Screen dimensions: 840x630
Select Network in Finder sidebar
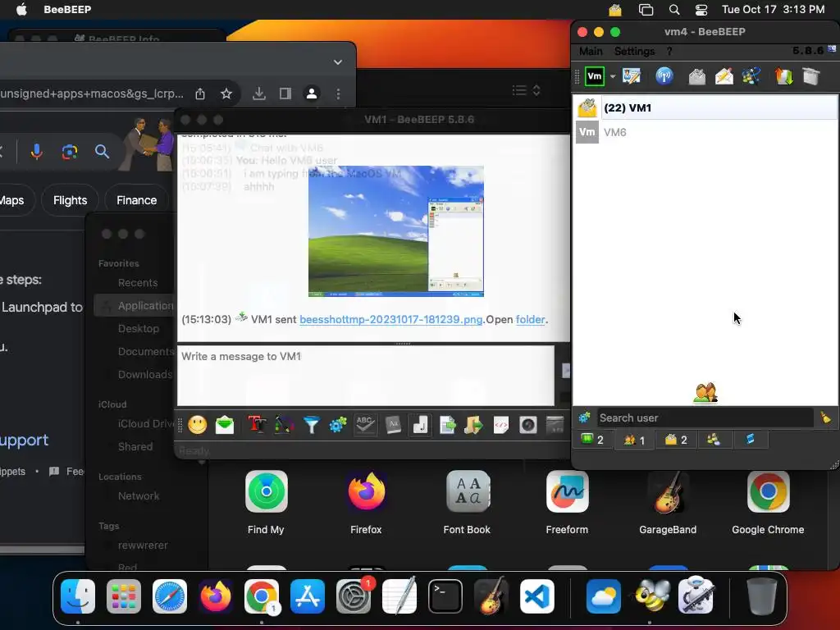pyautogui.click(x=138, y=496)
